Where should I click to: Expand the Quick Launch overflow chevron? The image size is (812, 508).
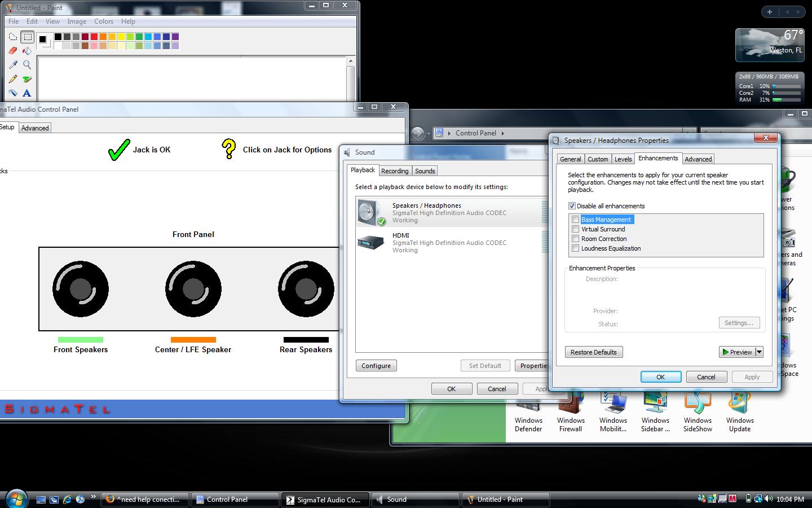coord(93,497)
